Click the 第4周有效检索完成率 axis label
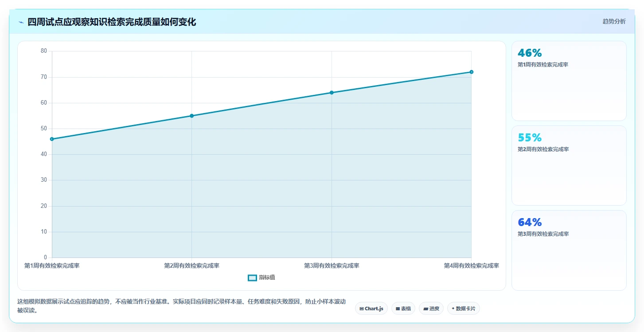 tap(472, 266)
